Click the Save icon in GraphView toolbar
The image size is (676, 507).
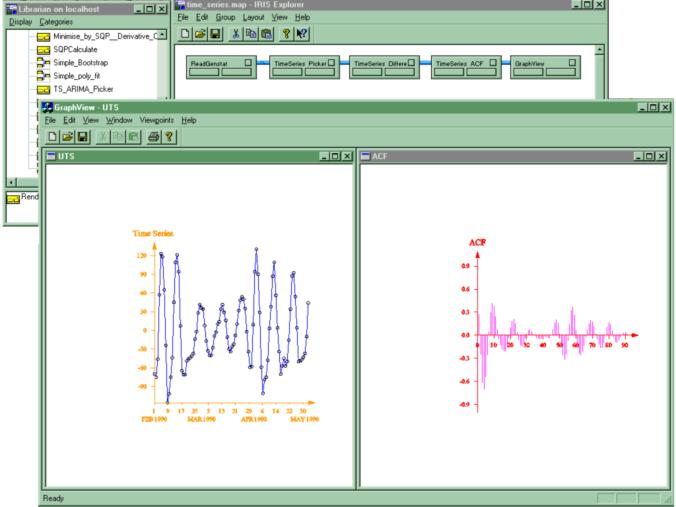(83, 136)
